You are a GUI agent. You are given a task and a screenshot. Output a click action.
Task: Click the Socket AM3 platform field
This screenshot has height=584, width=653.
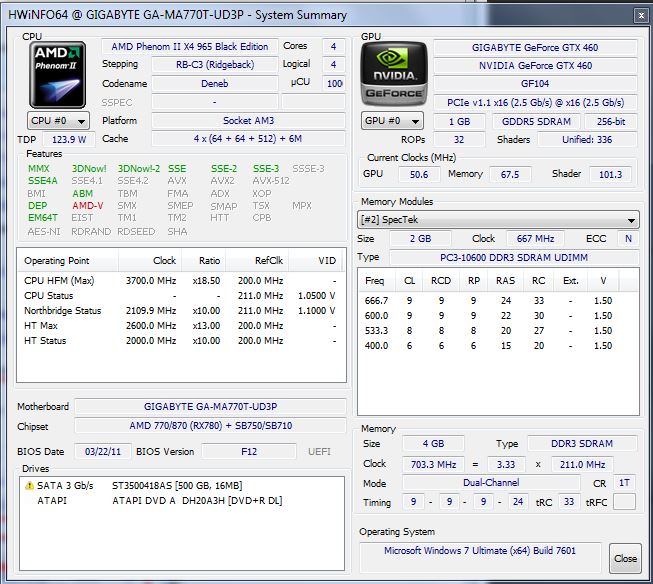pyautogui.click(x=249, y=121)
